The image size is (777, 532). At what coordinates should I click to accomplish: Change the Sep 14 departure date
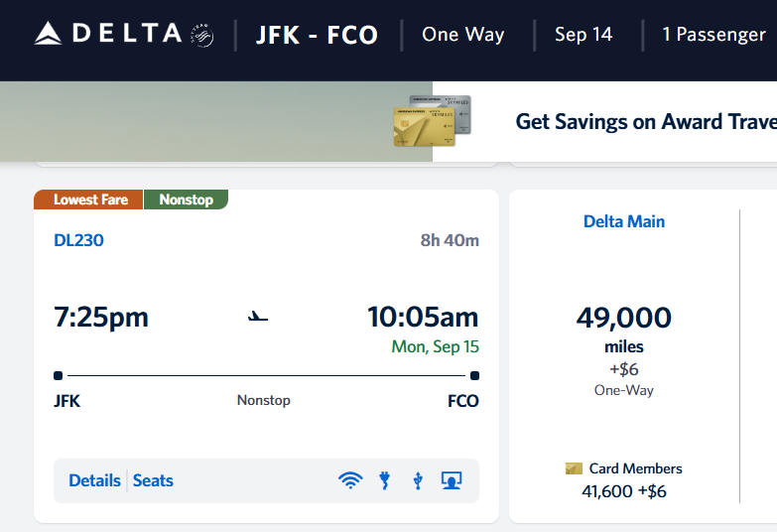tap(583, 34)
